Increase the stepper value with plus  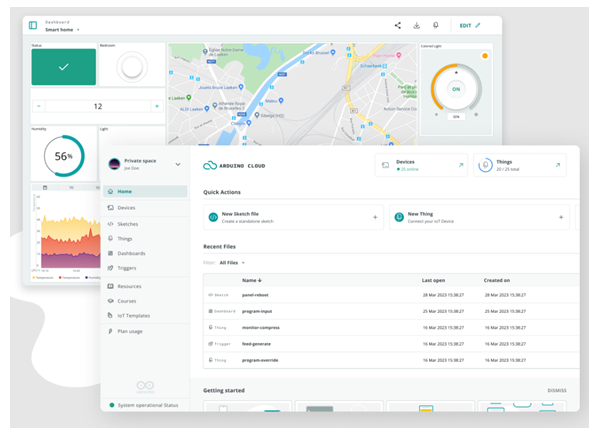[156, 105]
